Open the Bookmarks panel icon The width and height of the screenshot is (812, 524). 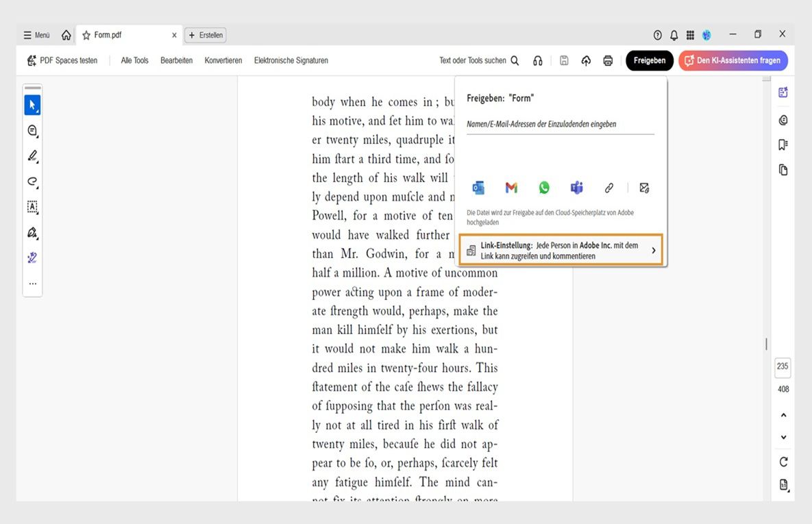[783, 145]
